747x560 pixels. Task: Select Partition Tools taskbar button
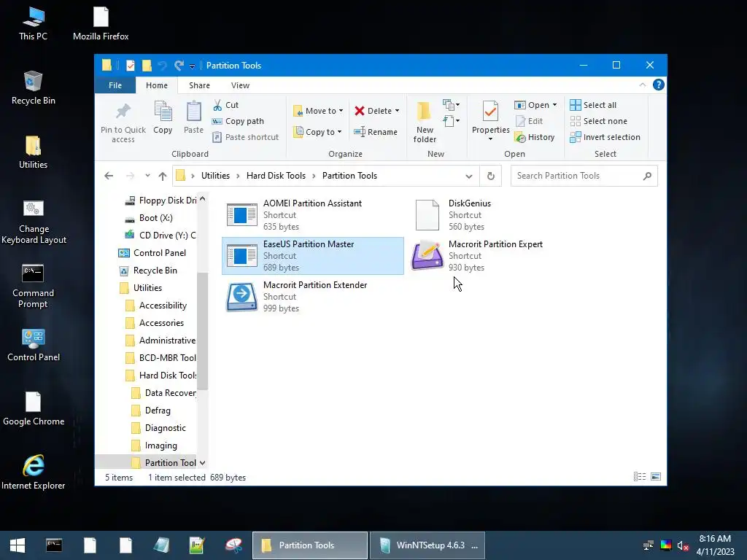pos(310,545)
